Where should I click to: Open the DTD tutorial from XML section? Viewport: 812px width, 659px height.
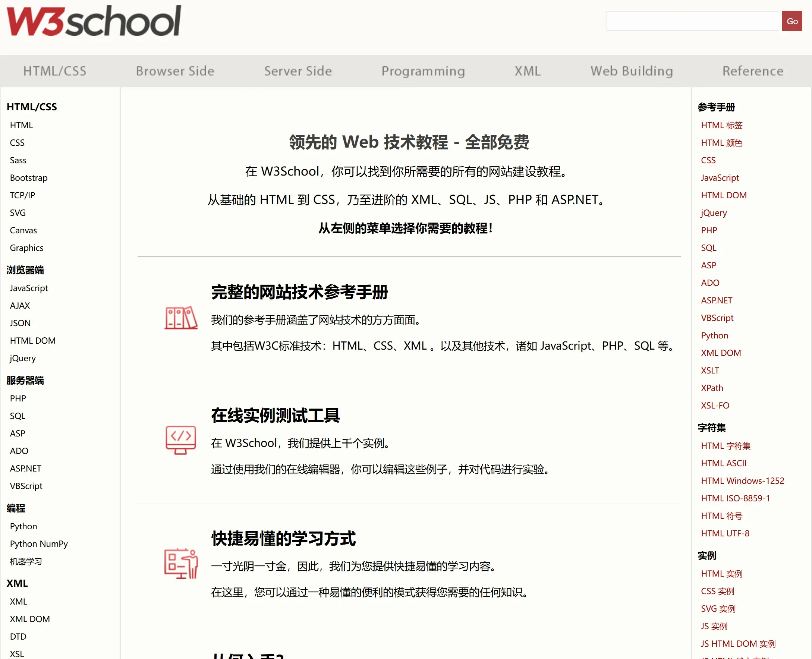(x=18, y=636)
